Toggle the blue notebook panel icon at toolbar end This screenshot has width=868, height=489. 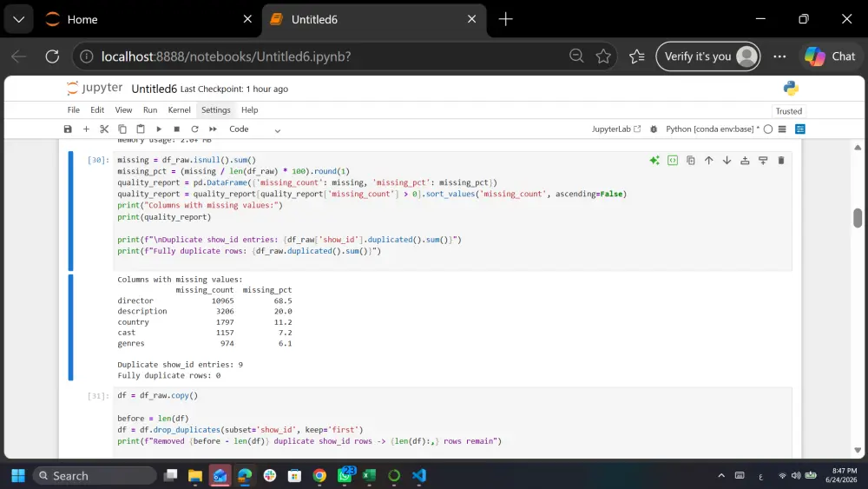click(x=800, y=129)
